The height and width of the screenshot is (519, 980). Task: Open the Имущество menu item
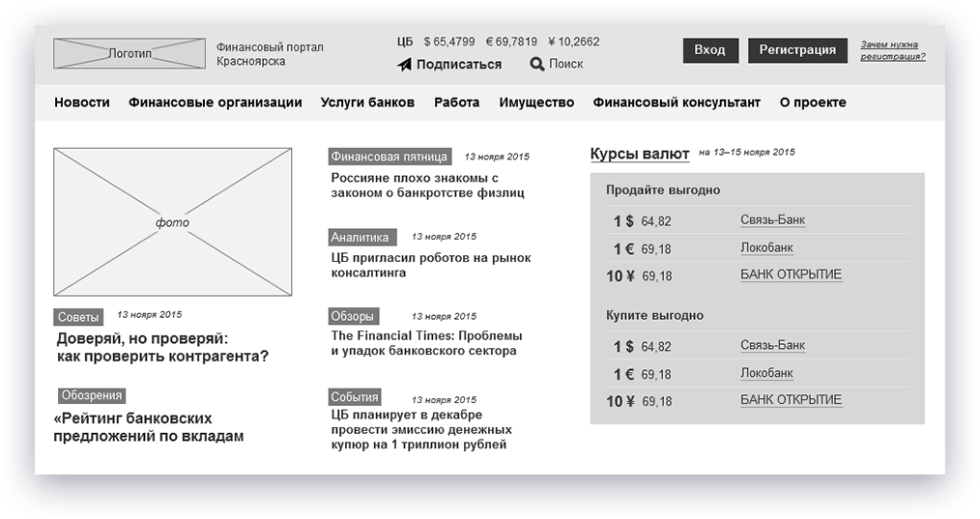(536, 102)
